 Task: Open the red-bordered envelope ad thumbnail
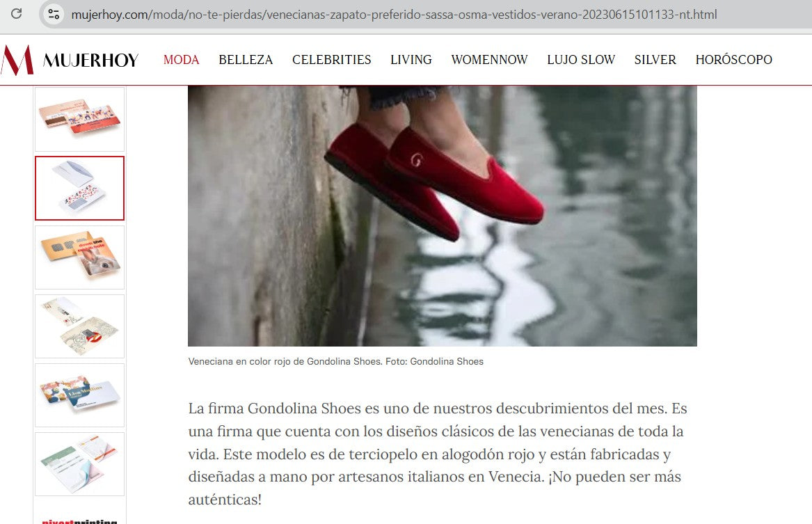80,188
